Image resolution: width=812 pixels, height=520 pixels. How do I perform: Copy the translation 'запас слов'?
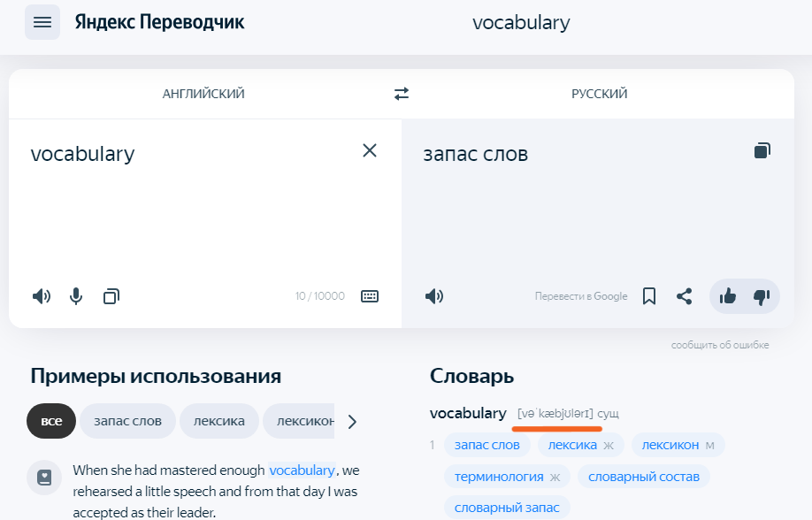[762, 150]
